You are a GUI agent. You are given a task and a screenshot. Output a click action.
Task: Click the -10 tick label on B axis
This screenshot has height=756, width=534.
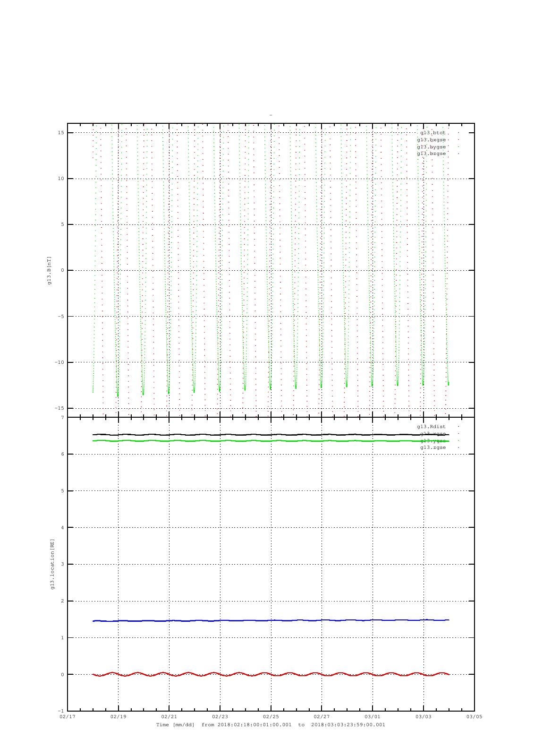click(x=59, y=362)
